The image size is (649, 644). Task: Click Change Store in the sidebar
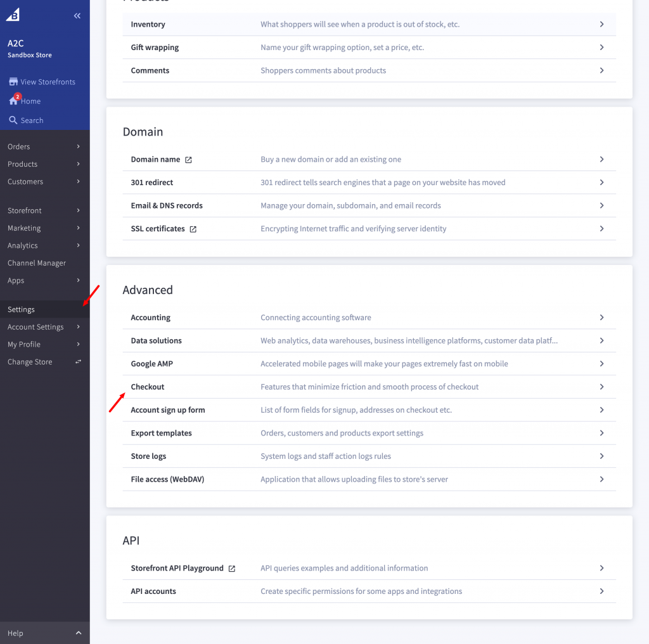45,361
